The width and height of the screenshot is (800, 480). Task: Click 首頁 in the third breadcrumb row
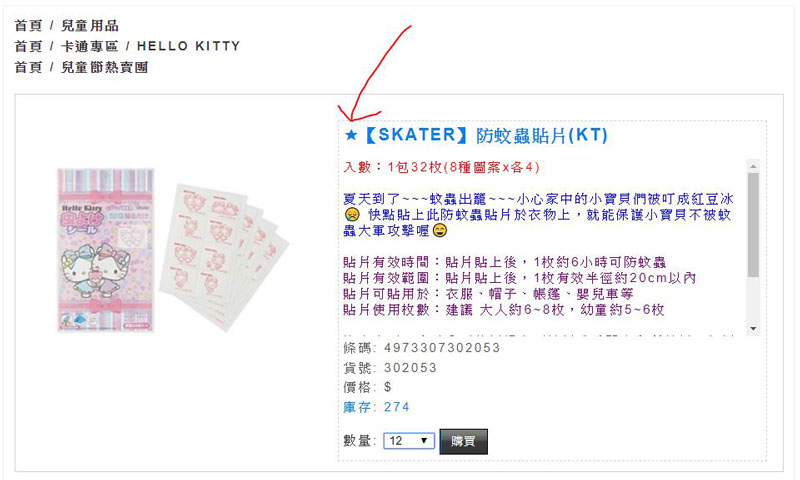click(28, 67)
